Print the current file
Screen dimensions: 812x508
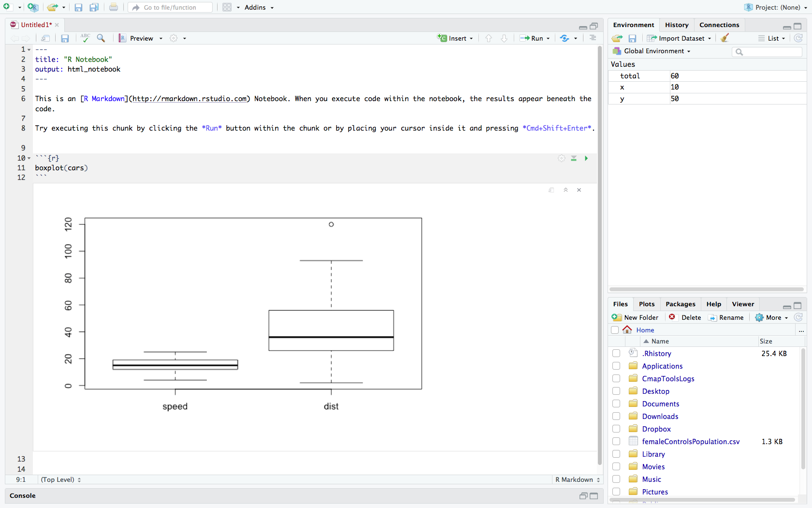(x=114, y=7)
